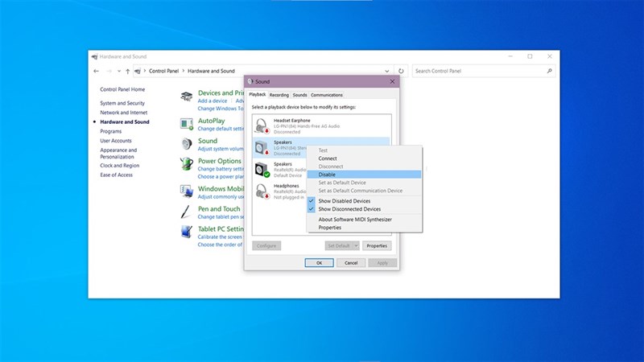The image size is (644, 362).
Task: Choose Disable from the context menu
Action: (x=364, y=175)
